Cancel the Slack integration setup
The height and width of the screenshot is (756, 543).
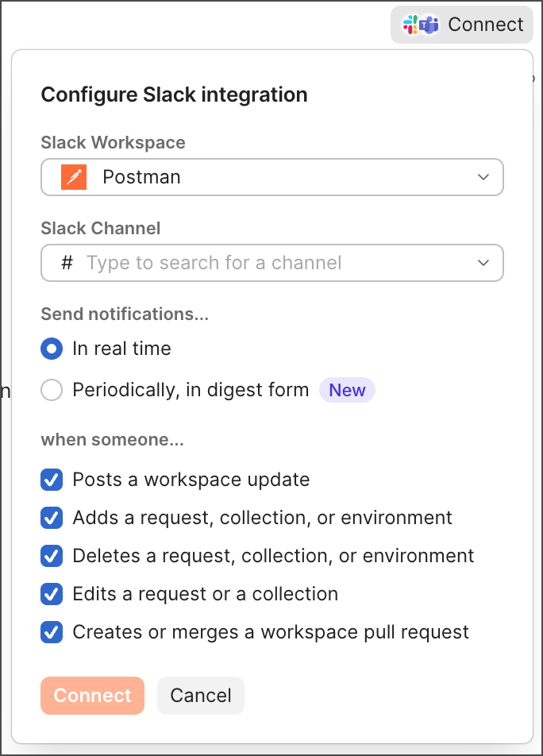click(201, 696)
